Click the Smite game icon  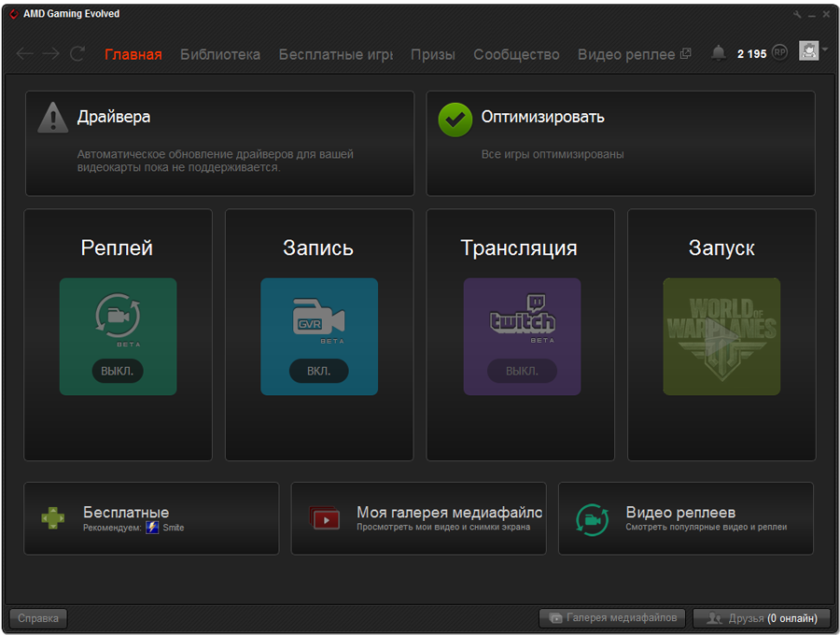(152, 528)
